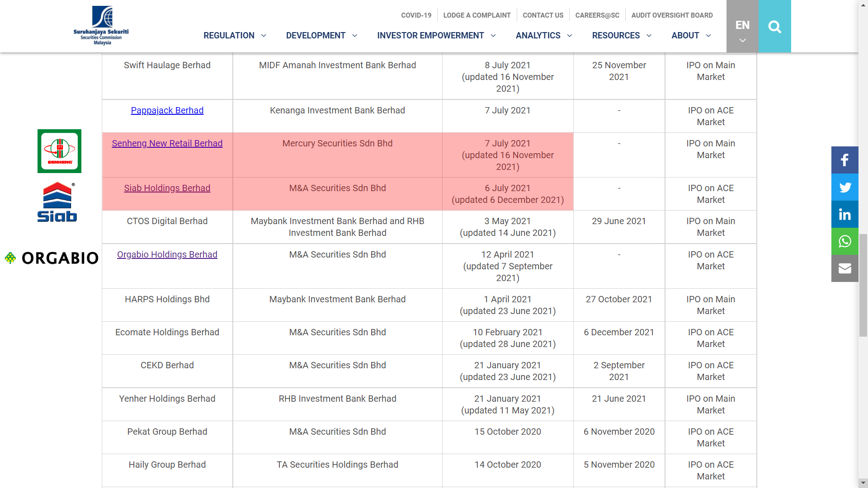868x488 pixels.
Task: Click Orgabio Holdings Berhad link
Action: click(x=167, y=254)
